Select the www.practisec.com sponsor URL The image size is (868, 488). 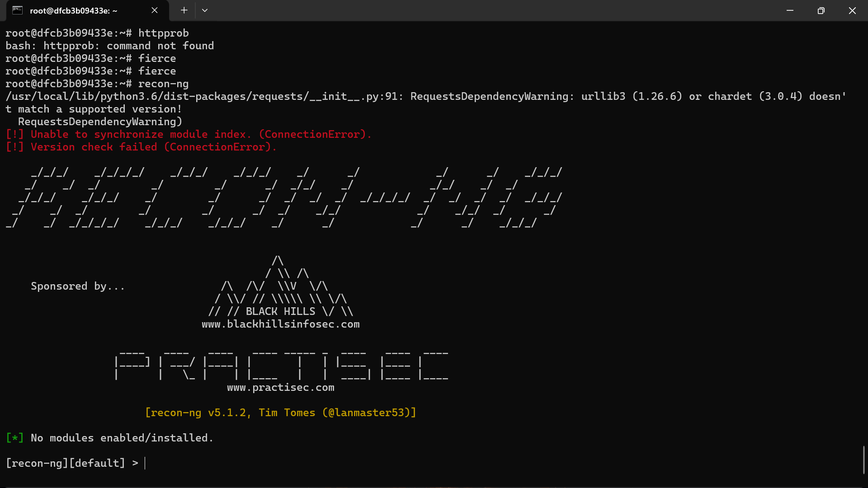280,387
